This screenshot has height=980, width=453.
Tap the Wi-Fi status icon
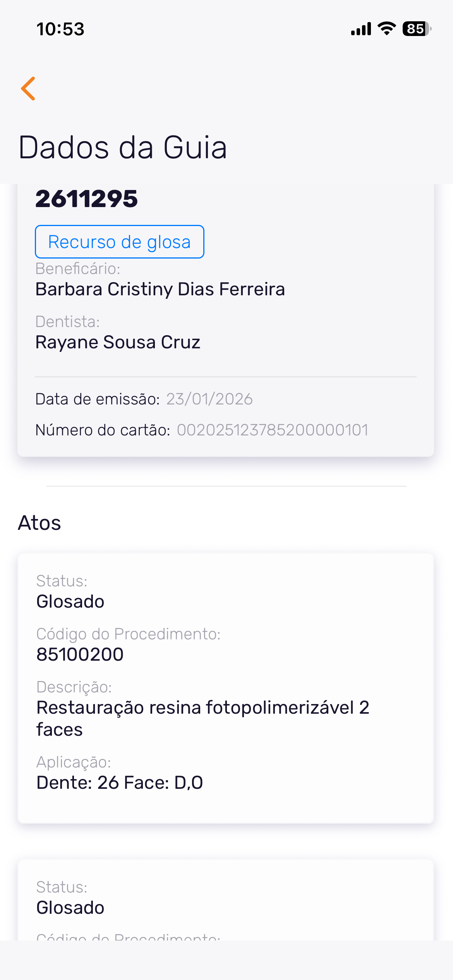[x=387, y=29]
